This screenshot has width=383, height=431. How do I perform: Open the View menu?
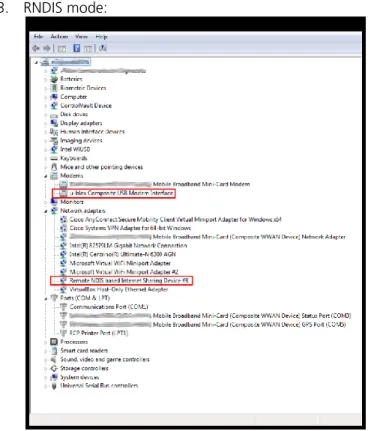point(81,36)
